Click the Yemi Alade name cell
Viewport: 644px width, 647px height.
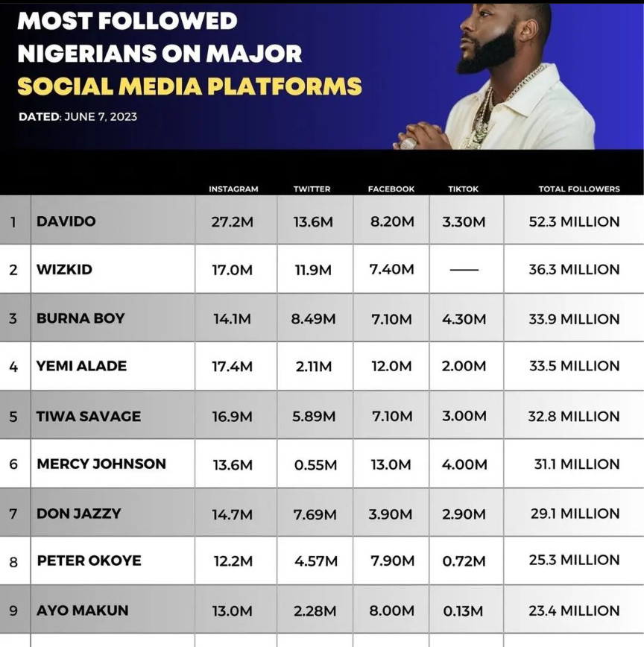click(81, 366)
